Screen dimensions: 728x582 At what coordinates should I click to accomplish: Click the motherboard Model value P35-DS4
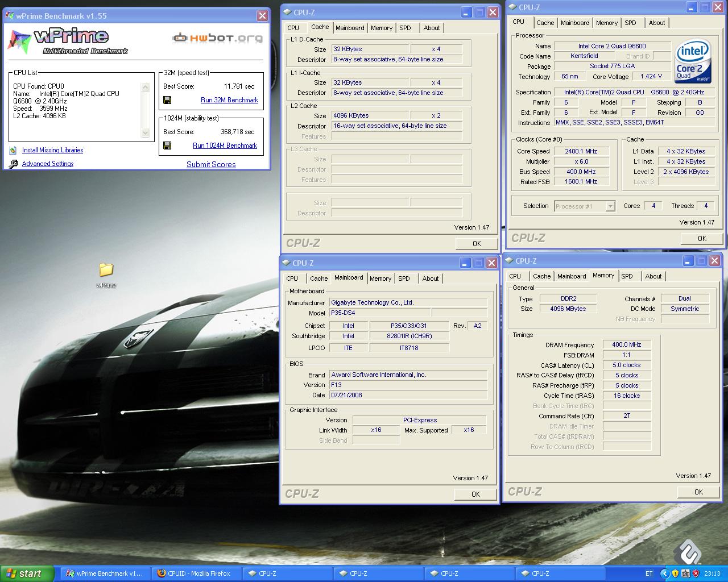coord(380,313)
